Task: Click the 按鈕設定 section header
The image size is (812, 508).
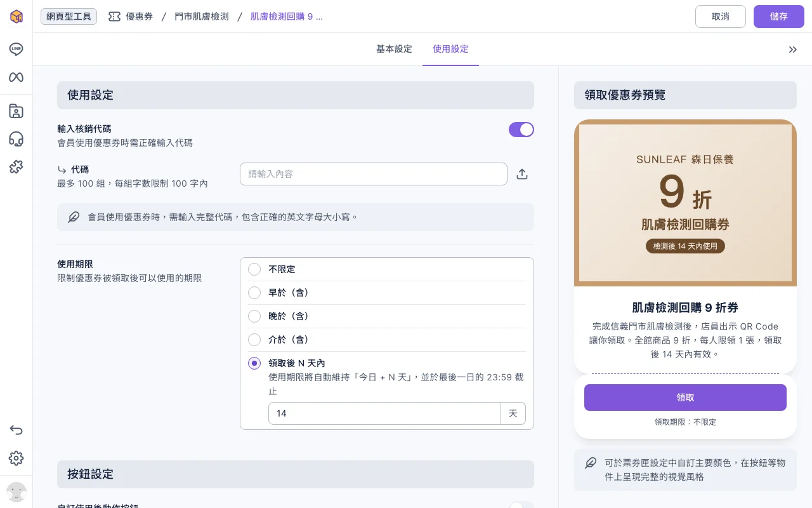Action: pyautogui.click(x=296, y=474)
